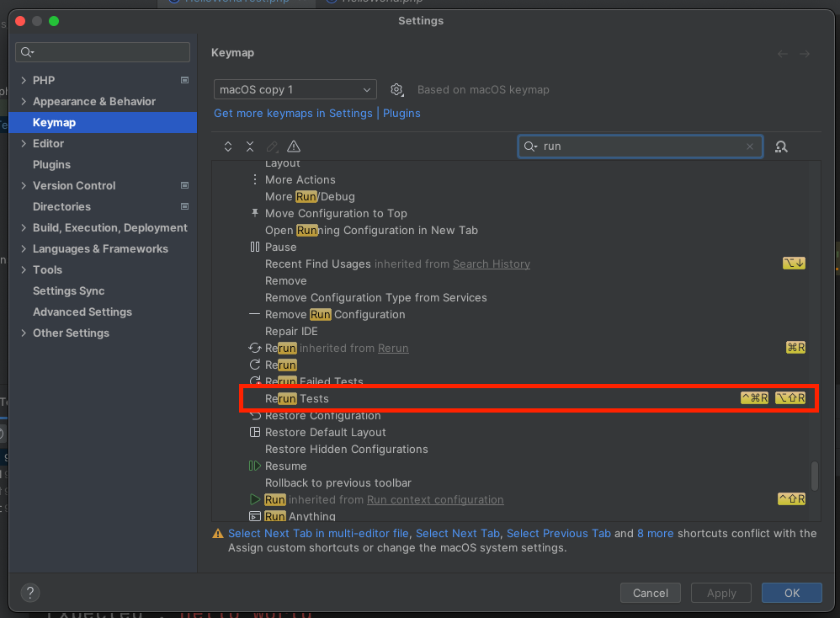Image resolution: width=840 pixels, height=618 pixels.
Task: Click the settings search magnifier icon
Action: click(27, 52)
